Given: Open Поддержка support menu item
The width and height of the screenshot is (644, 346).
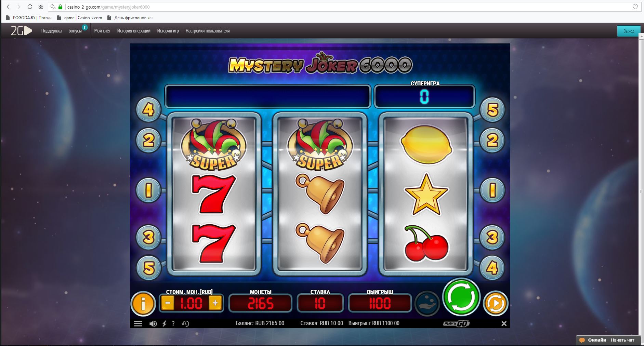Looking at the screenshot, I should tap(51, 31).
